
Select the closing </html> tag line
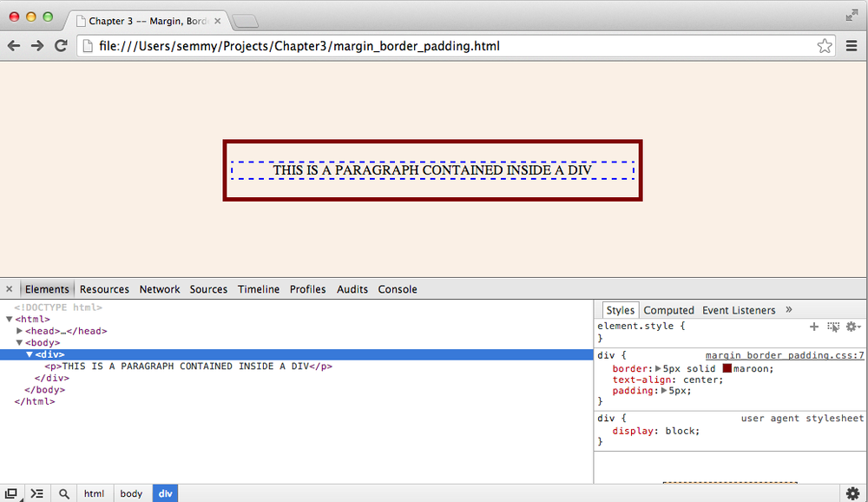click(x=35, y=401)
